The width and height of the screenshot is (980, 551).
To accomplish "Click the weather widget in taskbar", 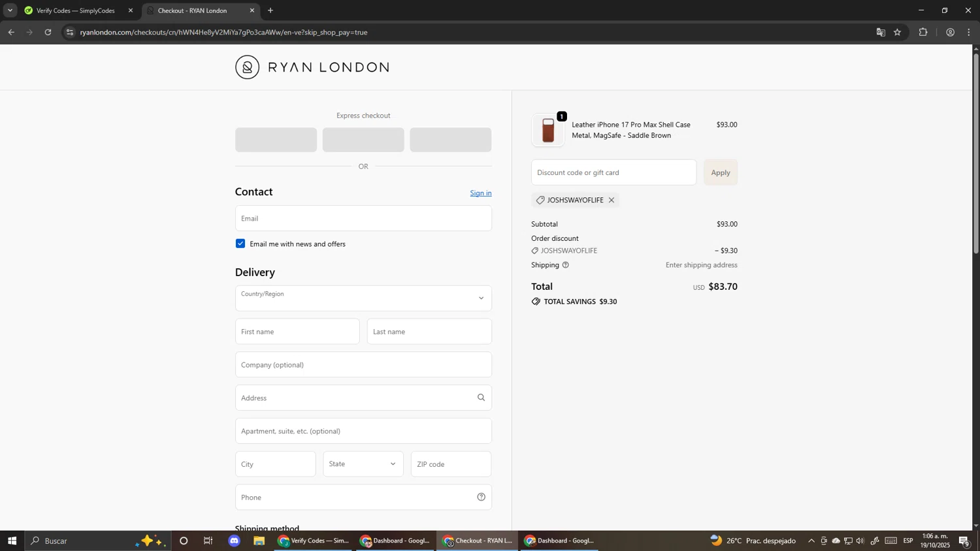I will 753,541.
